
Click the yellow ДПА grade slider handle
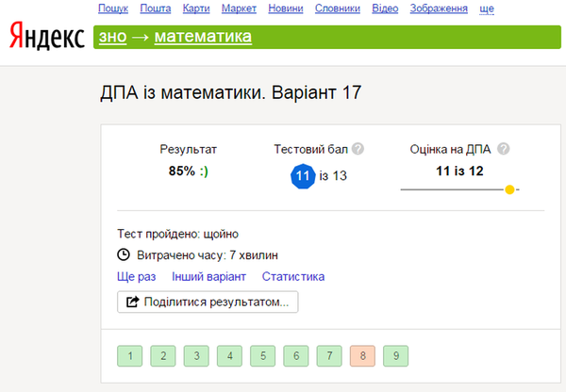tap(509, 189)
